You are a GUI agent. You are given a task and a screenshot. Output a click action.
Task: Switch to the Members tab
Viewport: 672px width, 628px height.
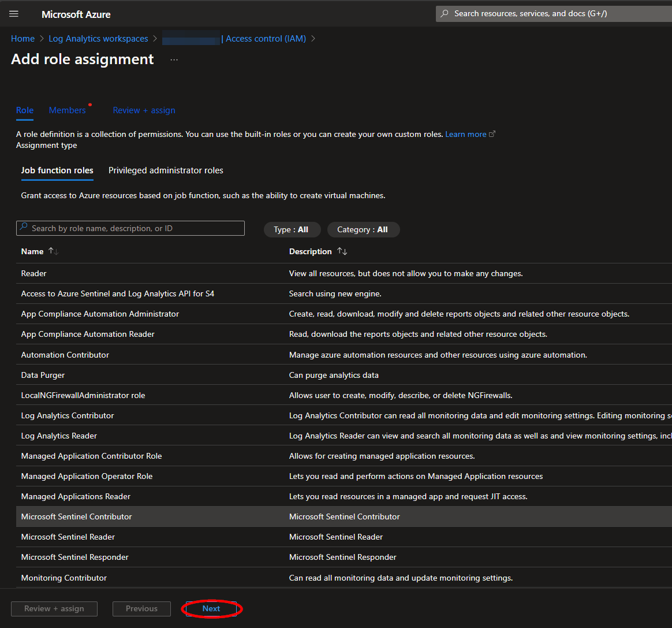68,110
